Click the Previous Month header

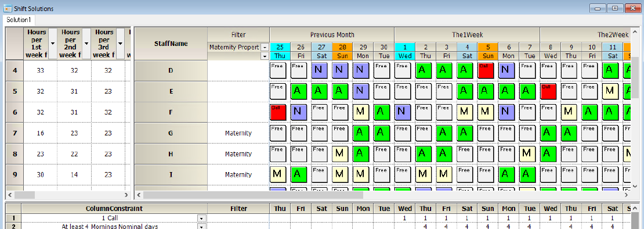332,35
